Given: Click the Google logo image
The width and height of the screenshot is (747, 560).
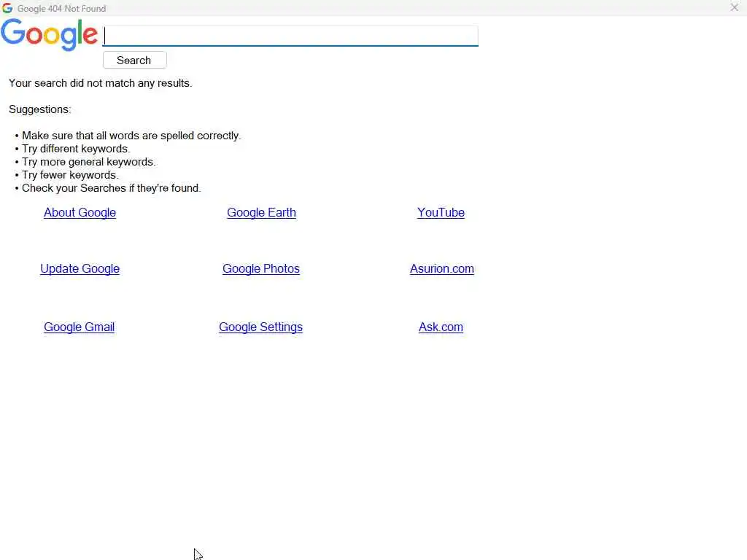Looking at the screenshot, I should coord(49,35).
